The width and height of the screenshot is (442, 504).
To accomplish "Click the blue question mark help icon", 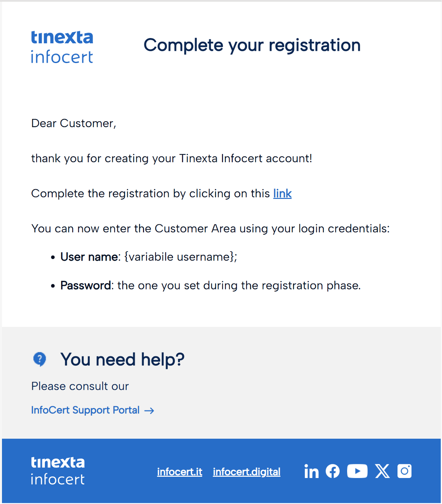I will [x=39, y=359].
